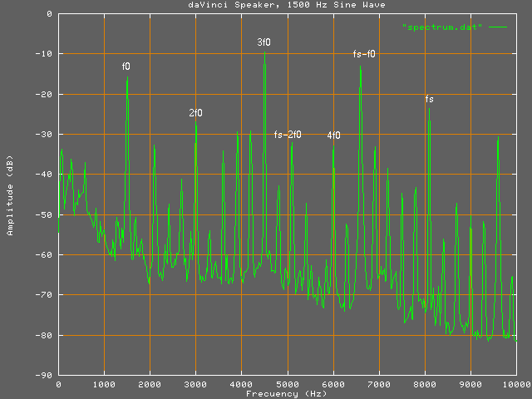Screen dimensions: 532x399
Task: Click the -90 y-axis tick label
Action: tap(44, 375)
